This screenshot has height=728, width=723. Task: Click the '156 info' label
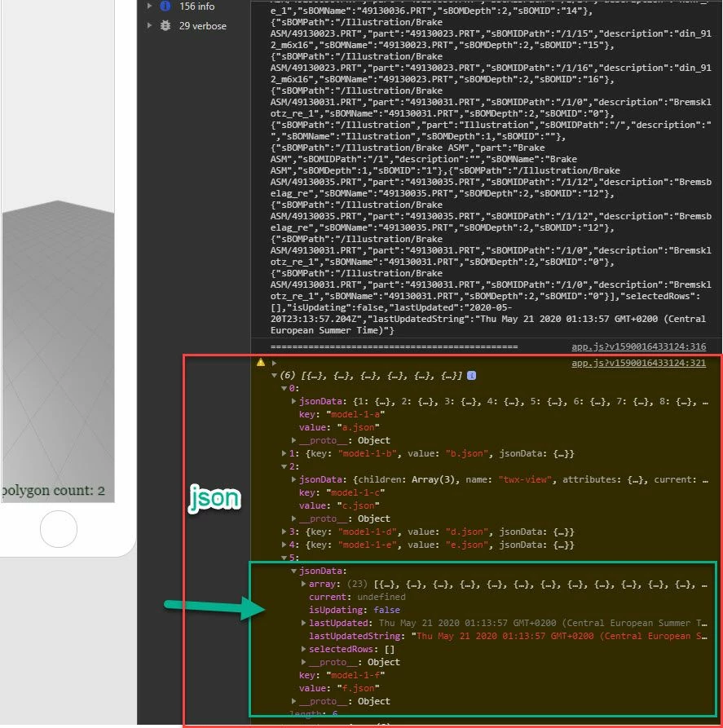(x=197, y=6)
